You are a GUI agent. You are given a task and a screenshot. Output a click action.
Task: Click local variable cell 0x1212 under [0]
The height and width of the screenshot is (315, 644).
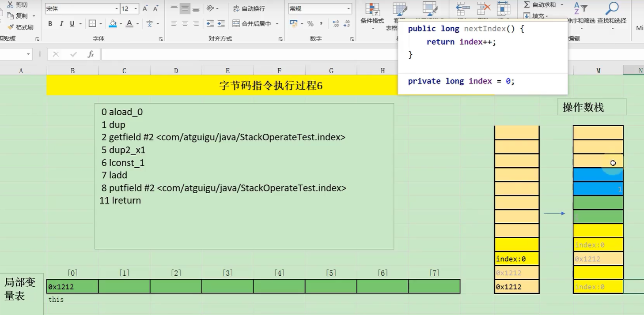[x=72, y=286]
